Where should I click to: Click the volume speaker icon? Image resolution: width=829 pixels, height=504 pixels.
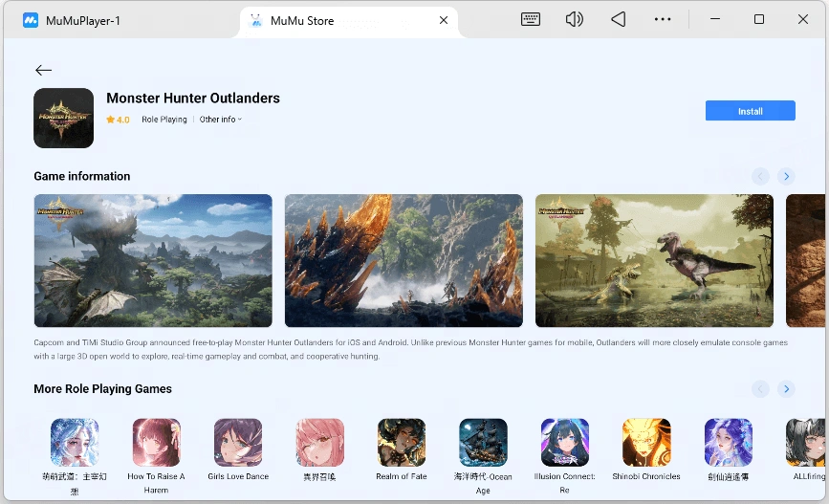tap(574, 19)
